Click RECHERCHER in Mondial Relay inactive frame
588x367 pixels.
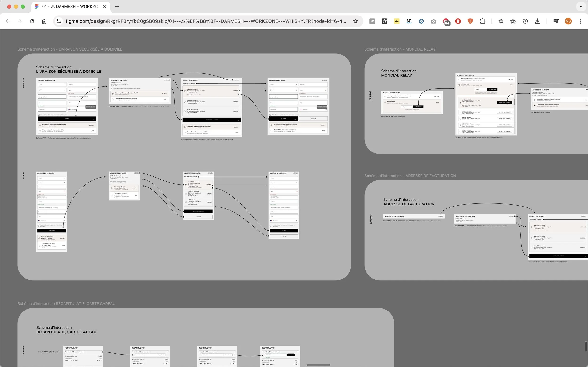coord(418,107)
